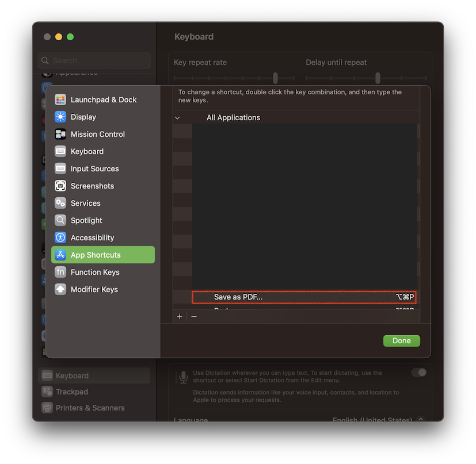Open Trackpad settings in sidebar
The width and height of the screenshot is (476, 464).
94,392
